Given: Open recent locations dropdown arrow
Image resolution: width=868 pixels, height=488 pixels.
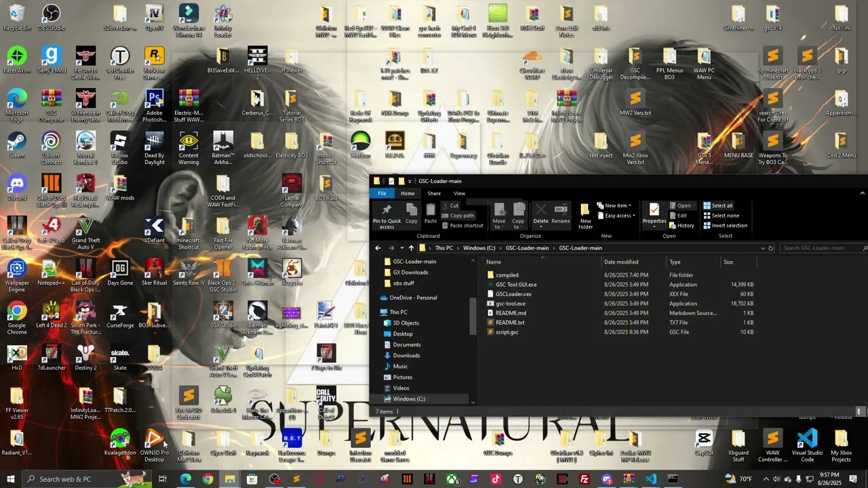Looking at the screenshot, I should coord(401,248).
